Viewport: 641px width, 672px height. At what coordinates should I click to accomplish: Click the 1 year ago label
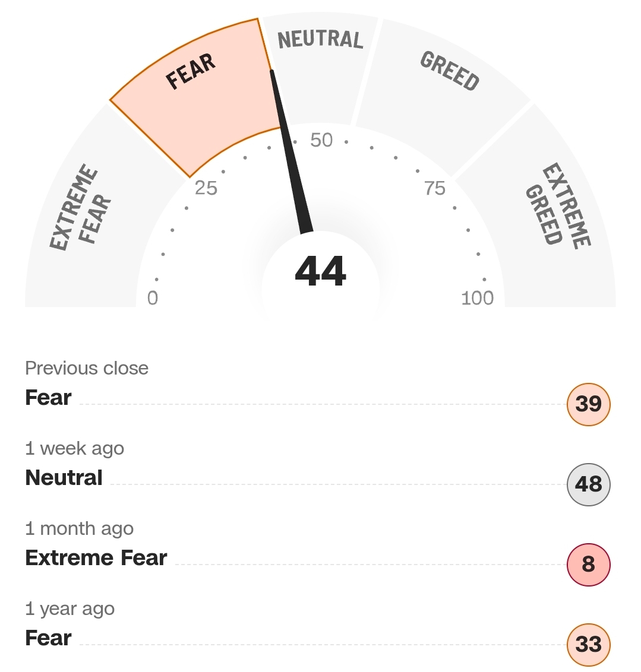point(70,608)
